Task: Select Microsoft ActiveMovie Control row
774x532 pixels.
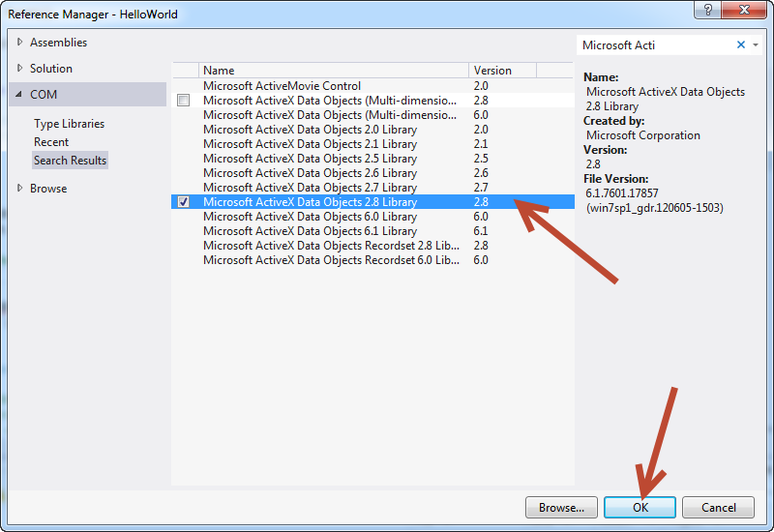Action: [372, 86]
